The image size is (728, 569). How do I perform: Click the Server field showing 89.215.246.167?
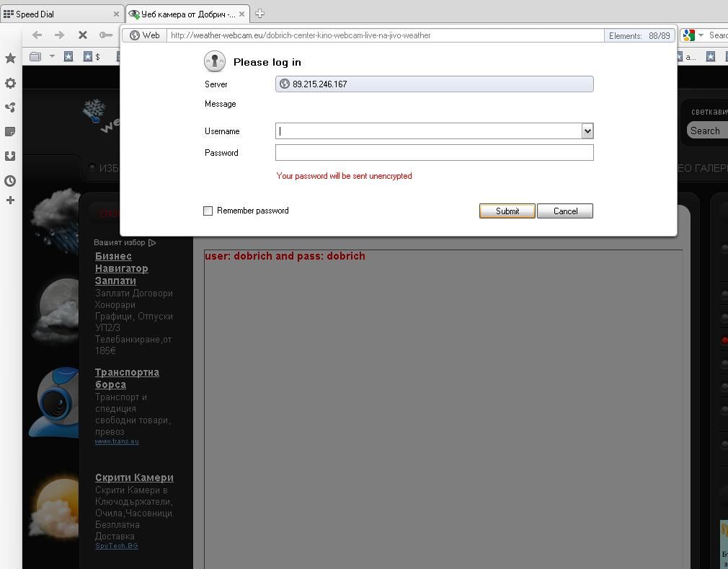(x=435, y=84)
